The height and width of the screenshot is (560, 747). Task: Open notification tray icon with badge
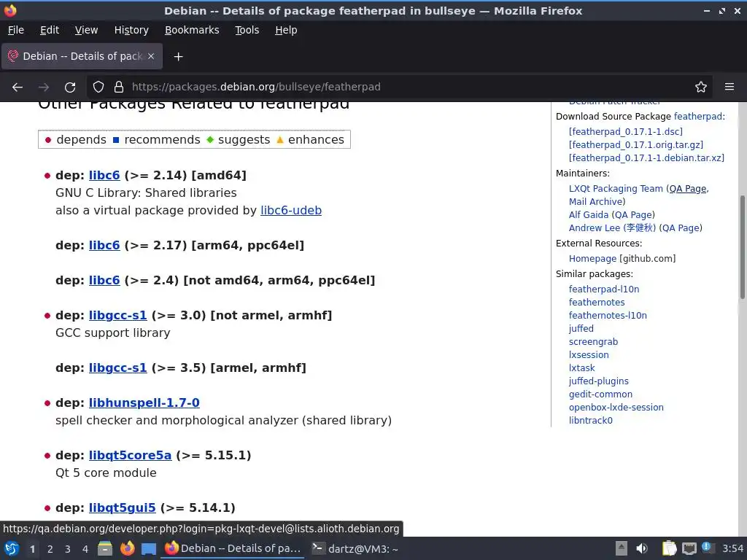[x=707, y=548]
